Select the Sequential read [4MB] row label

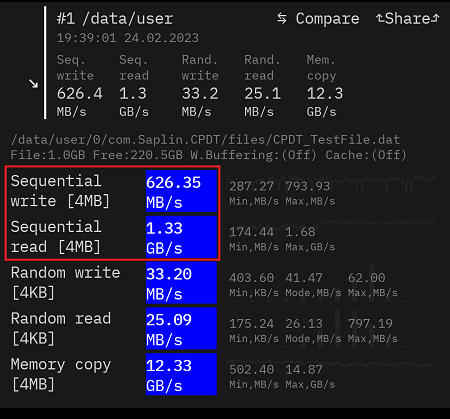(56, 237)
